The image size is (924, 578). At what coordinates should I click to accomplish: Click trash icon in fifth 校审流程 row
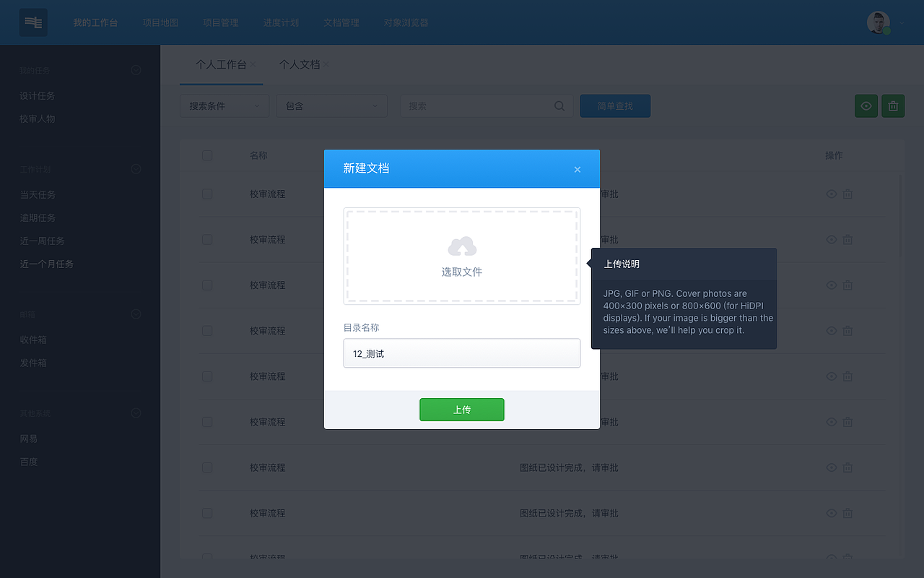click(848, 376)
